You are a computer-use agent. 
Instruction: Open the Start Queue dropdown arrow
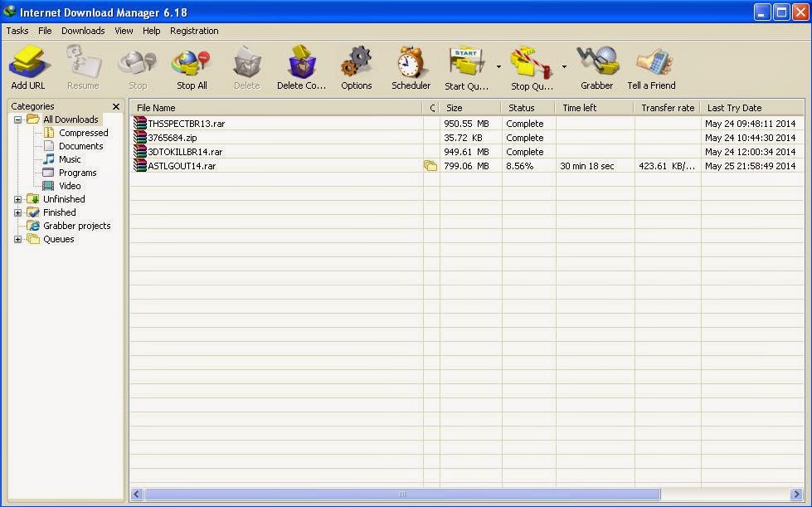498,66
